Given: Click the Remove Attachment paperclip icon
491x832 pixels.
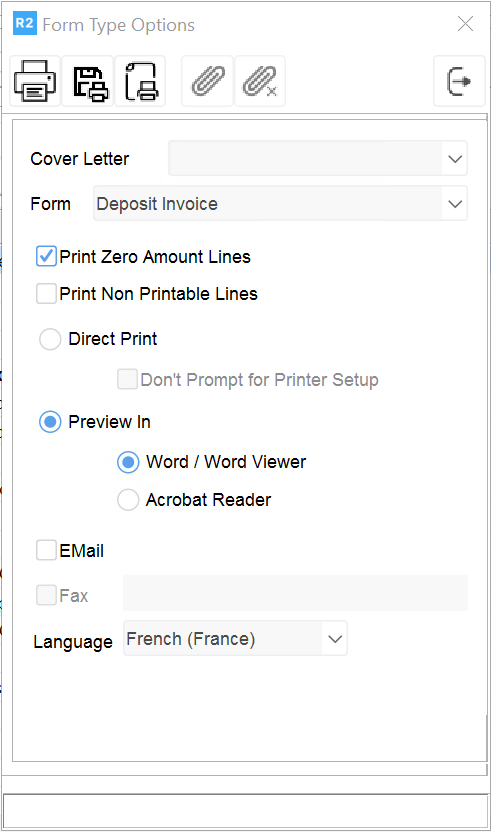Looking at the screenshot, I should tap(260, 81).
